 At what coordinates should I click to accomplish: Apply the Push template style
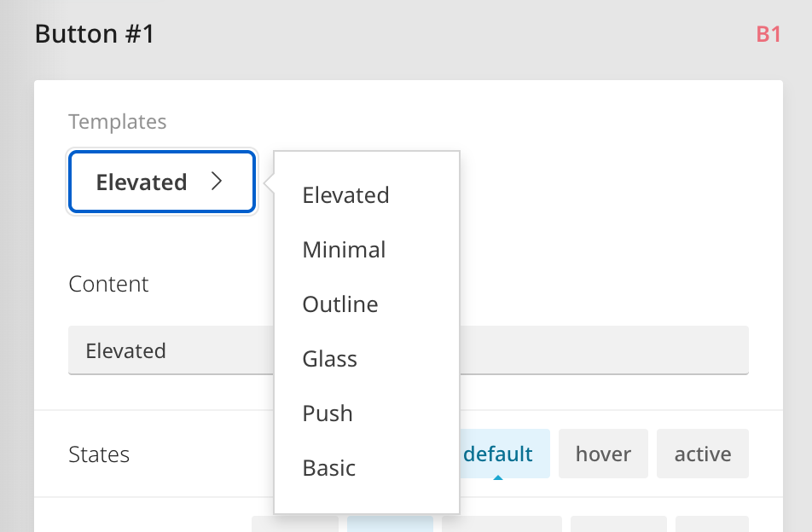click(328, 413)
